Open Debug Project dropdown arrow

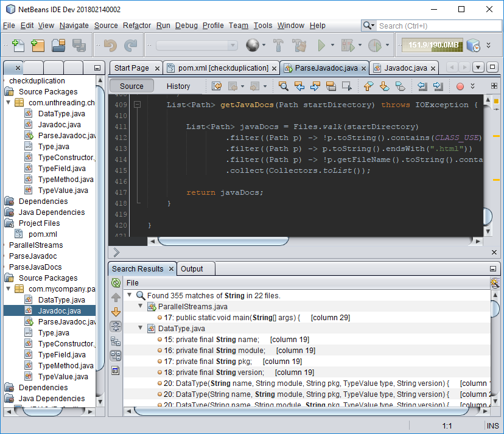tap(360, 45)
